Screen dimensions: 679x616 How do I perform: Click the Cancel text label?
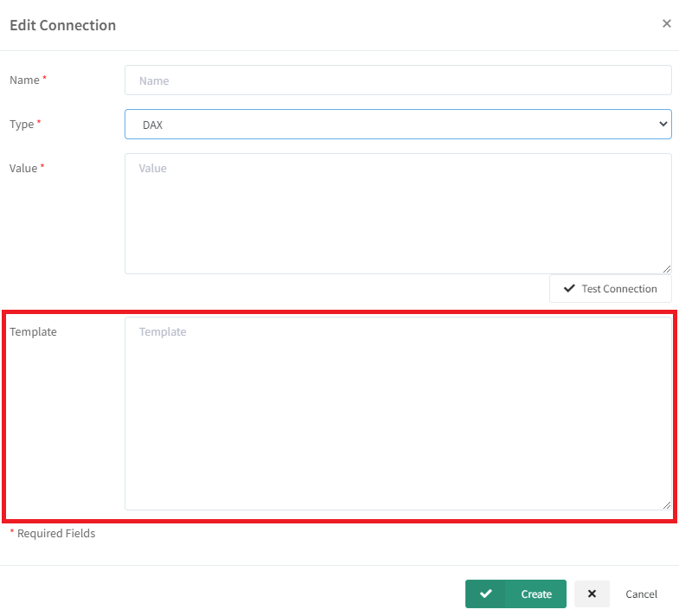(641, 594)
